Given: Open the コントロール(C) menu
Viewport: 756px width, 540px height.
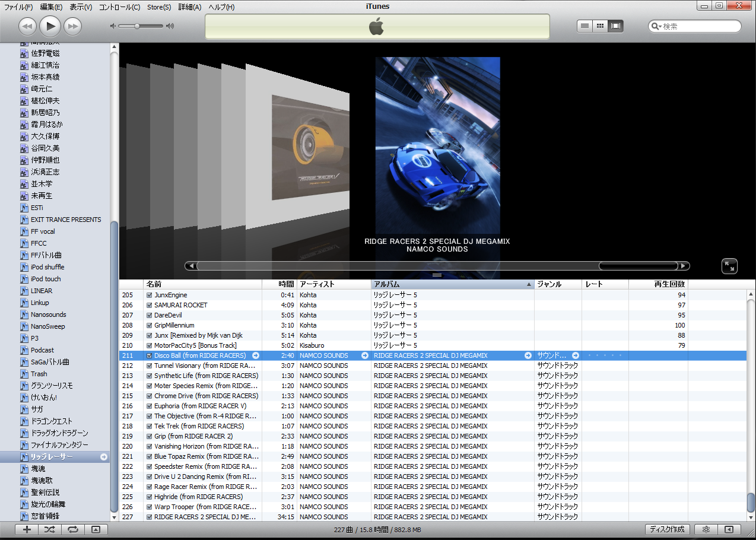Looking at the screenshot, I should 119,7.
